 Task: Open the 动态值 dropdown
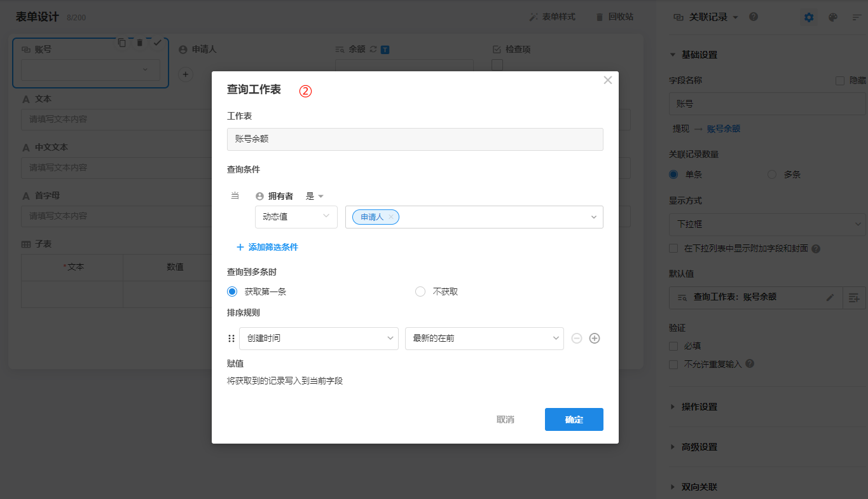[x=296, y=216]
